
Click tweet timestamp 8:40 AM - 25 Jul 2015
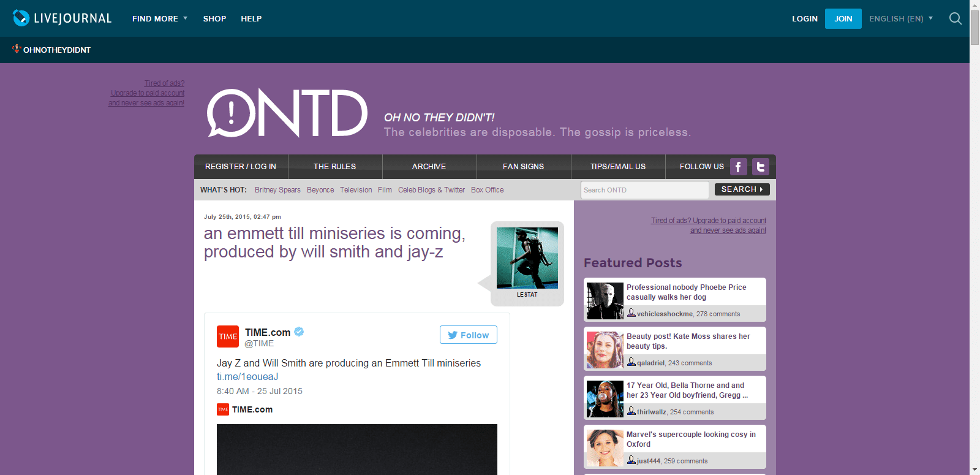[260, 391]
